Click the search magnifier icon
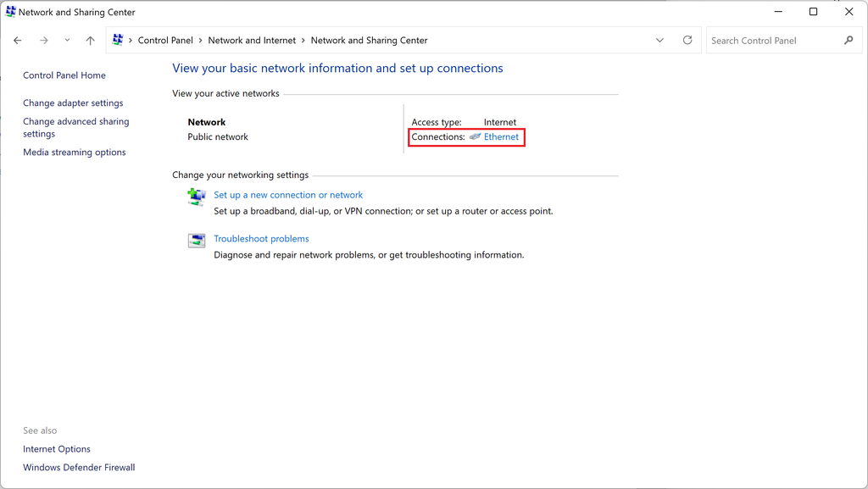This screenshot has height=489, width=868. point(849,41)
